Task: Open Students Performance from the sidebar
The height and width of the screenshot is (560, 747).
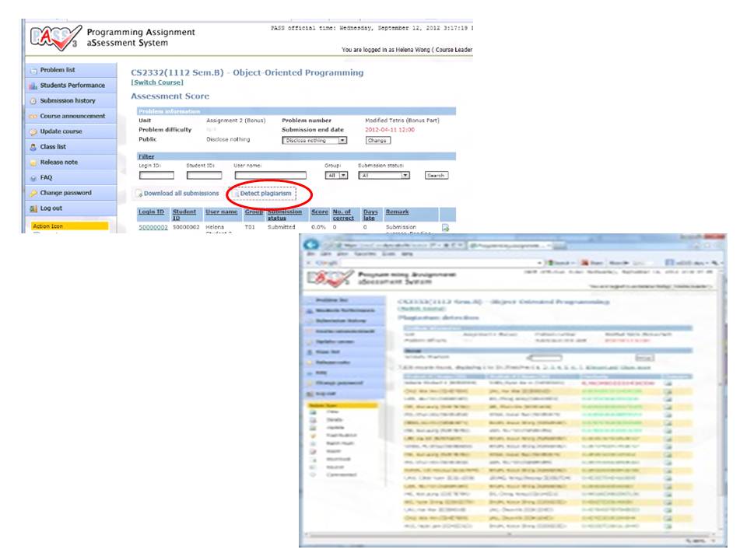Action: point(72,86)
